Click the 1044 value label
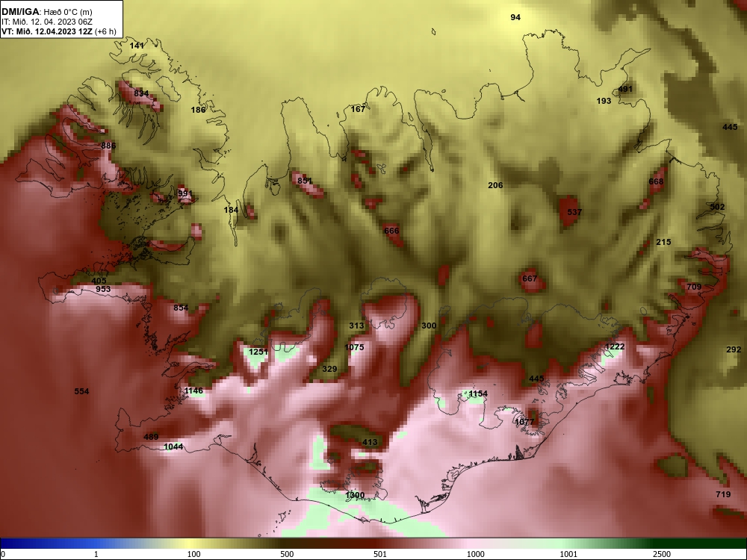 click(x=173, y=447)
